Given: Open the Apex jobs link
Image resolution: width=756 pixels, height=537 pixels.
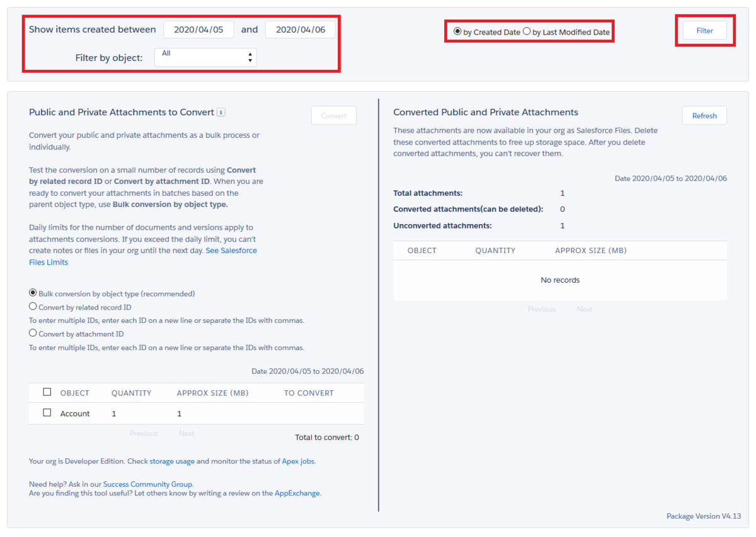Looking at the screenshot, I should pyautogui.click(x=298, y=461).
